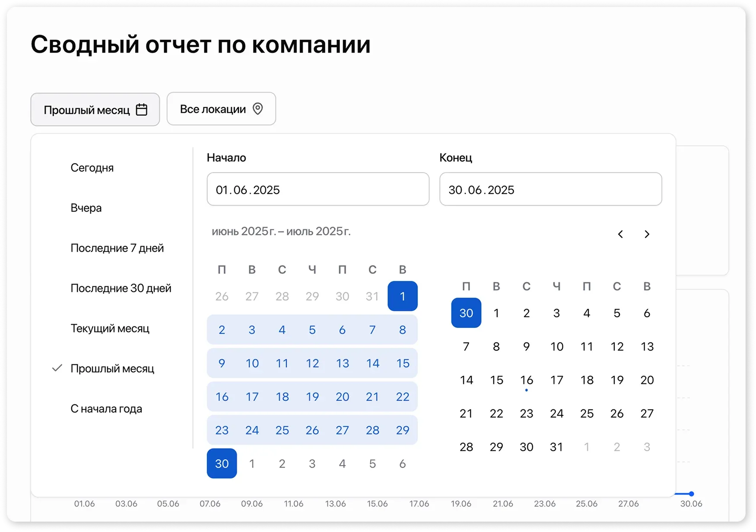756x532 pixels.
Task: Select June 30 highlighted in blue
Action: pos(222,463)
